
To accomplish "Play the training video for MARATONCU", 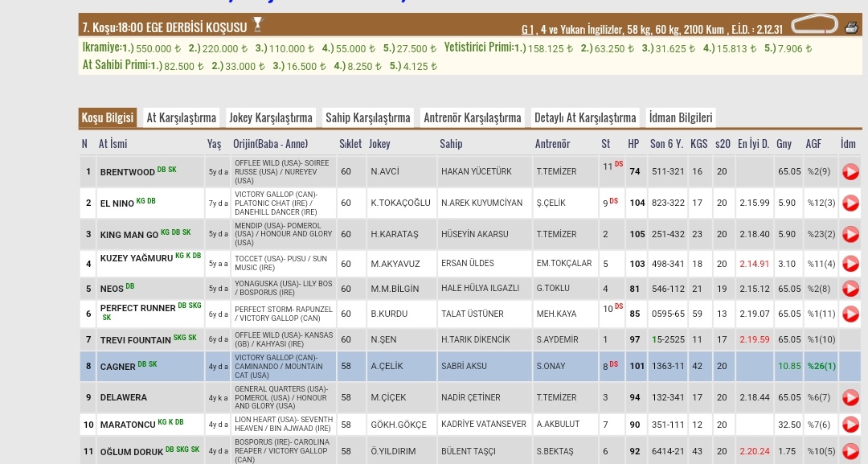I will pyautogui.click(x=850, y=425).
